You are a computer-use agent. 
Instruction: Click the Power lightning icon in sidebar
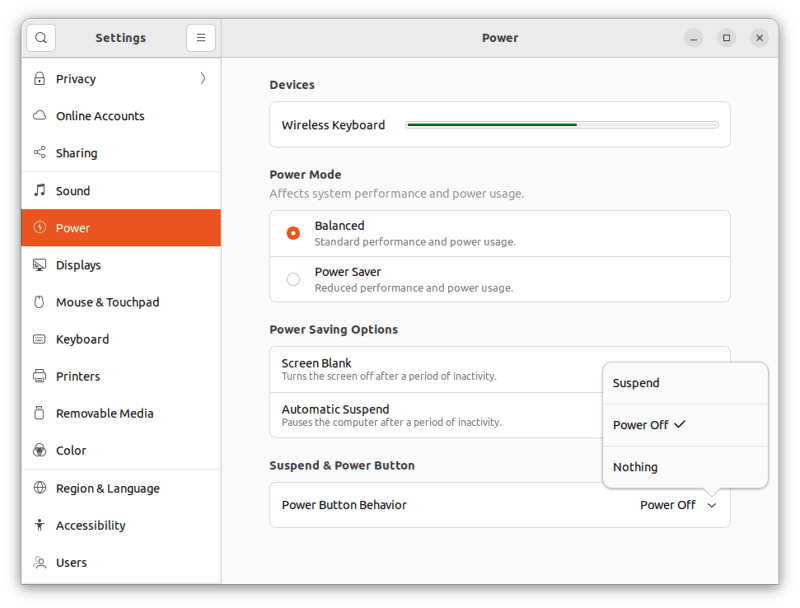coord(39,227)
